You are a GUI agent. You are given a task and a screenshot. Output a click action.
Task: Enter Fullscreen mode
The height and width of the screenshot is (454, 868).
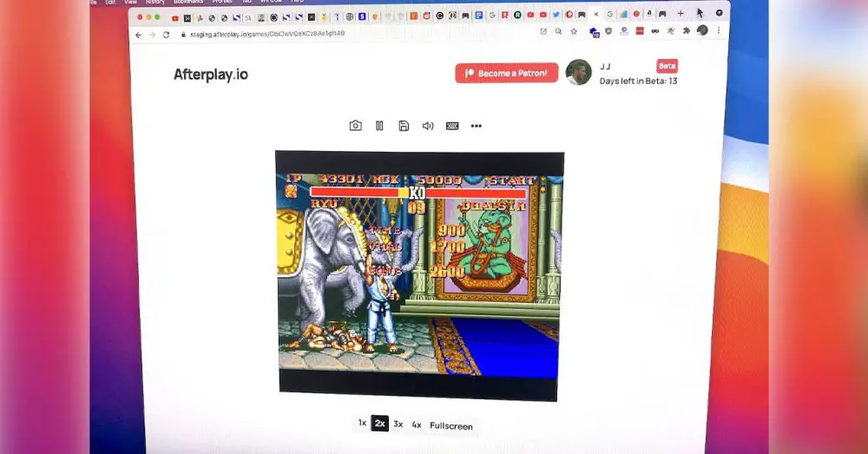click(451, 425)
